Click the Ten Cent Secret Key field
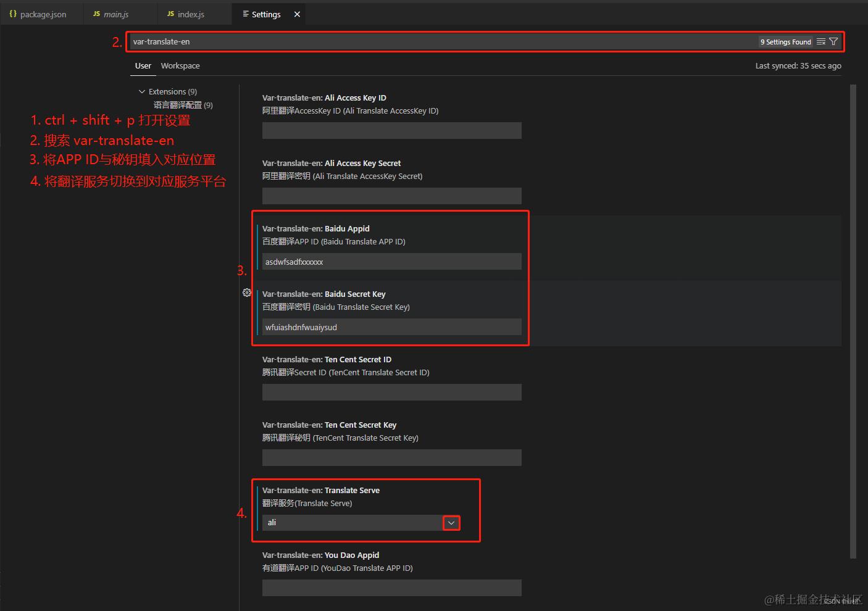Viewport: 868px width, 611px height. click(x=392, y=457)
